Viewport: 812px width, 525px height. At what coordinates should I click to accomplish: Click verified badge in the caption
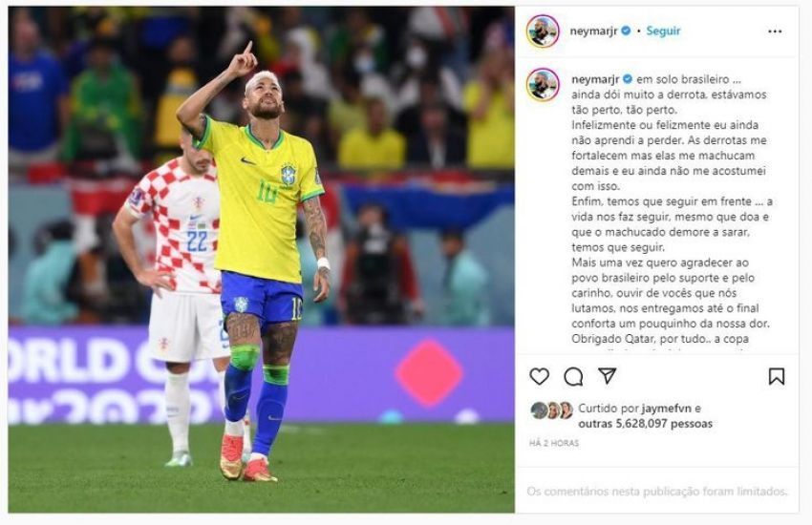tap(627, 79)
